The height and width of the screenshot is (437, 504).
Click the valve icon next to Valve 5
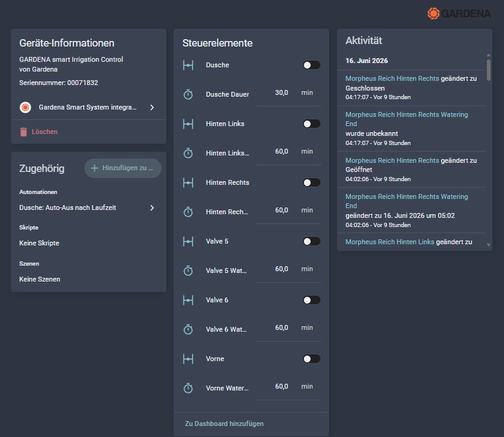[188, 242]
